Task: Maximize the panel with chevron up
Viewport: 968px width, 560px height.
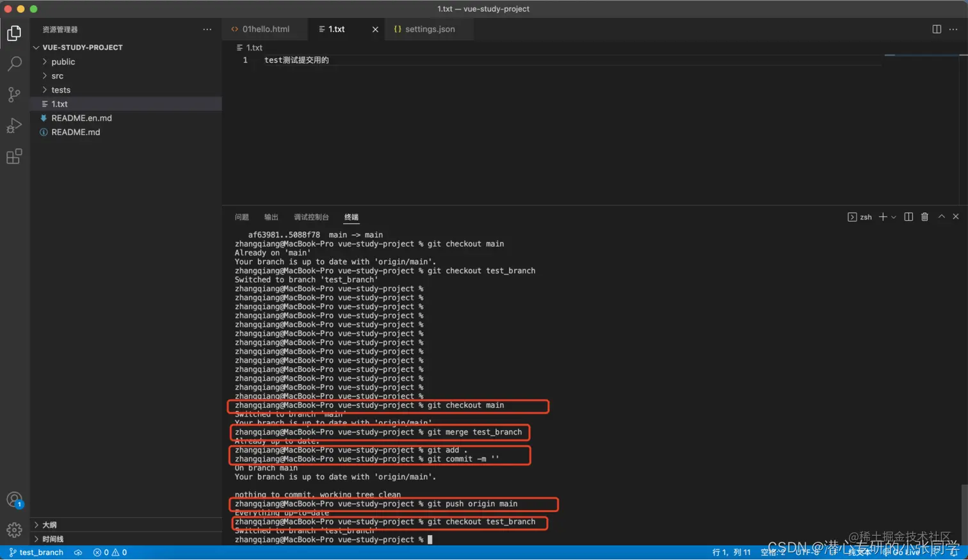Action: (941, 217)
